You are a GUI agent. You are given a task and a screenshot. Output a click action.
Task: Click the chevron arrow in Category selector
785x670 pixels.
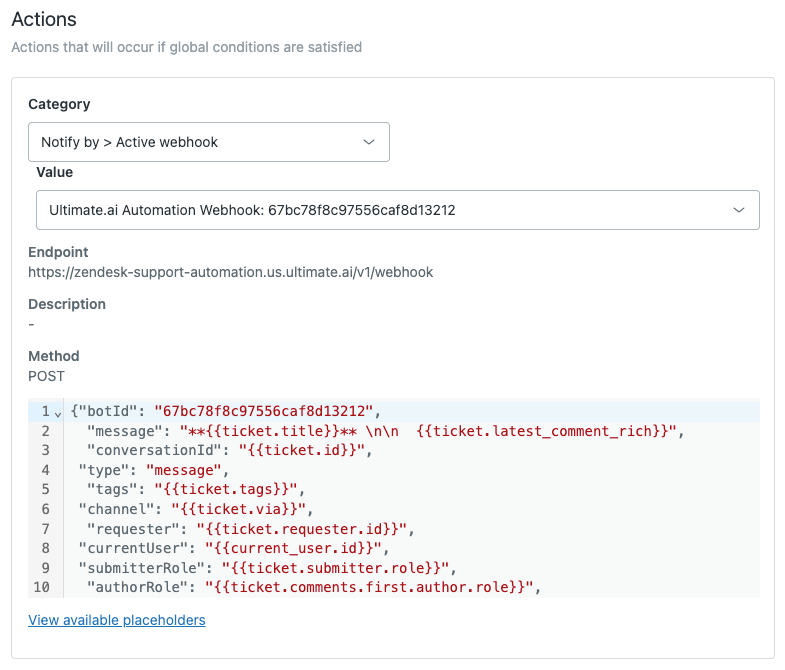pos(369,142)
